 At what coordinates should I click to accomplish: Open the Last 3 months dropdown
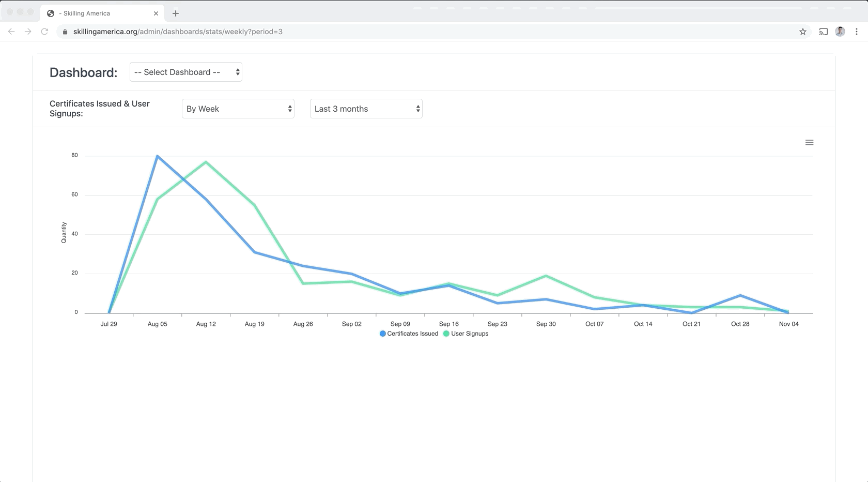[x=366, y=109]
